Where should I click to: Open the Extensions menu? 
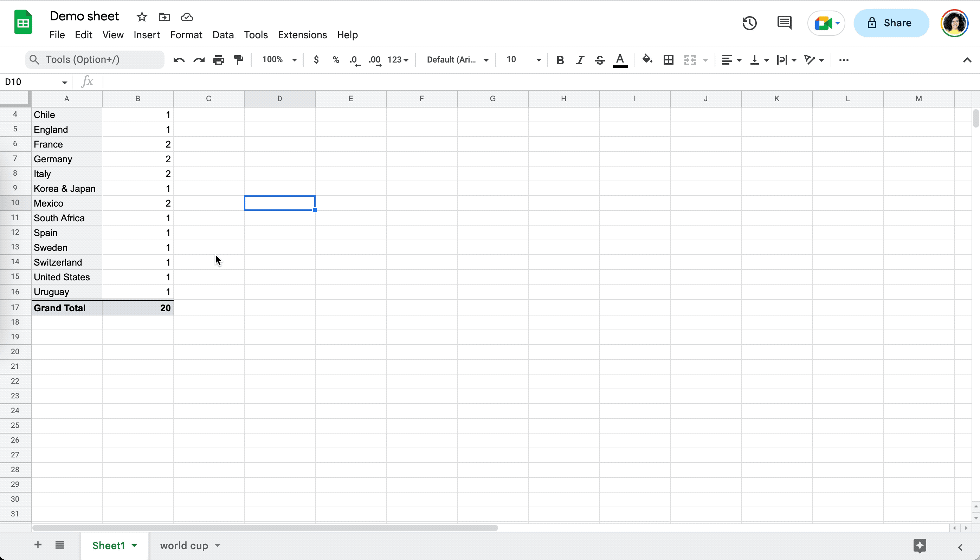[302, 35]
